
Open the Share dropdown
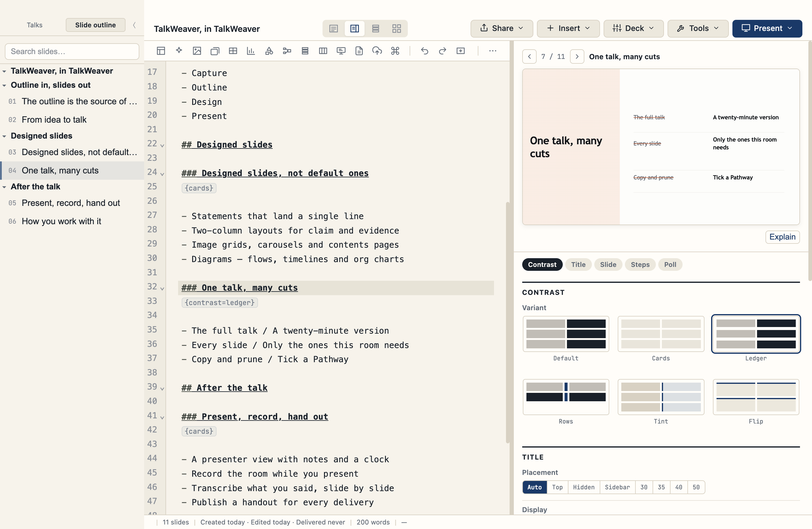501,28
